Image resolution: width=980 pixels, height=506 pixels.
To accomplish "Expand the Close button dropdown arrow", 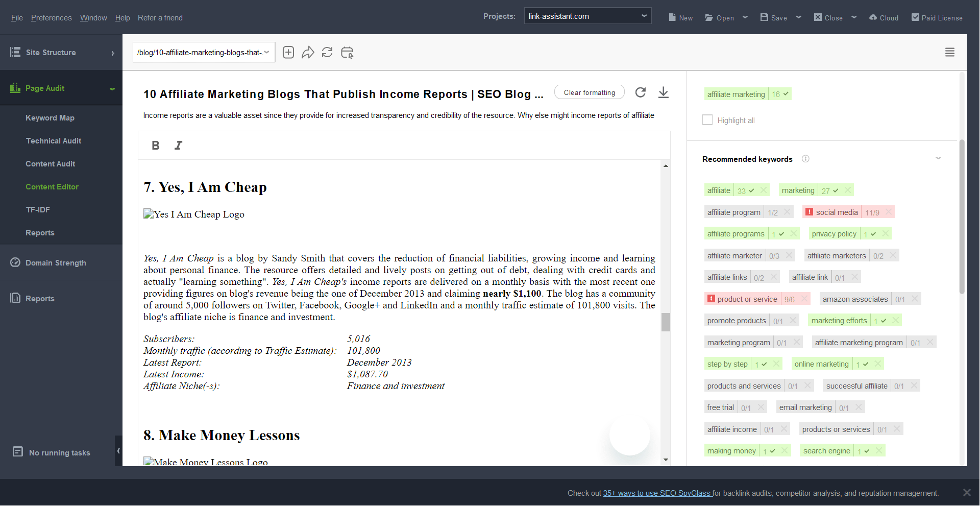I will 854,17.
